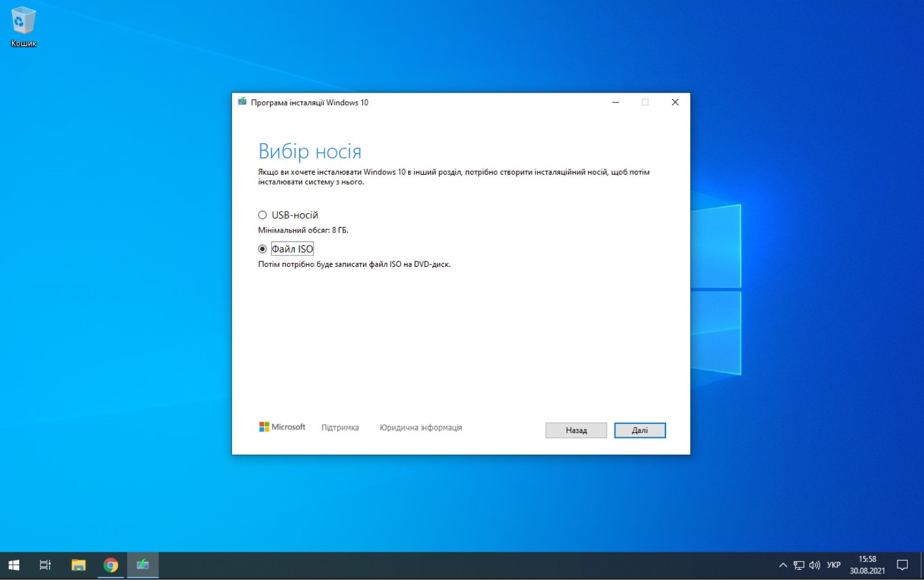Open the Windows Start menu
Viewport: 924px width, 580px height.
click(x=14, y=565)
